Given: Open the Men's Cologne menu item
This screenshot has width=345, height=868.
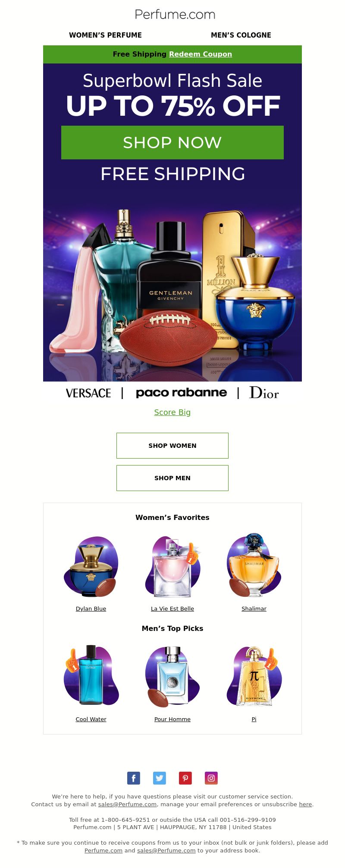Looking at the screenshot, I should (241, 35).
